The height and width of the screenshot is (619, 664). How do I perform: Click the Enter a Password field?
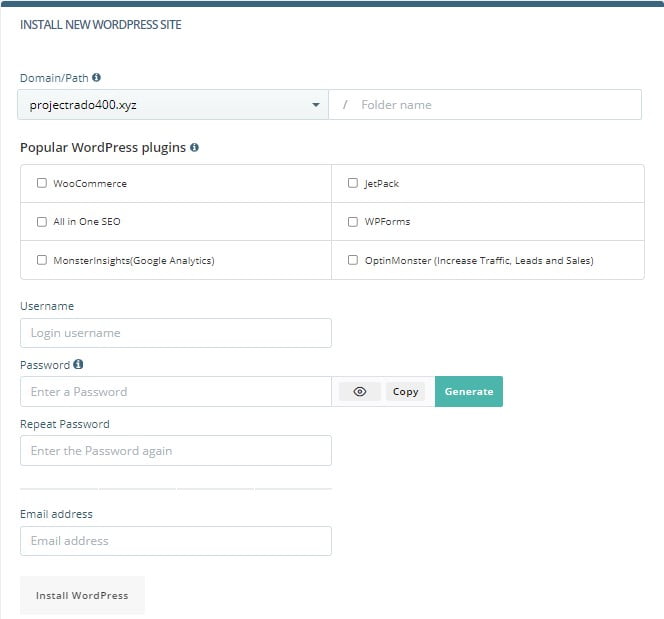176,392
